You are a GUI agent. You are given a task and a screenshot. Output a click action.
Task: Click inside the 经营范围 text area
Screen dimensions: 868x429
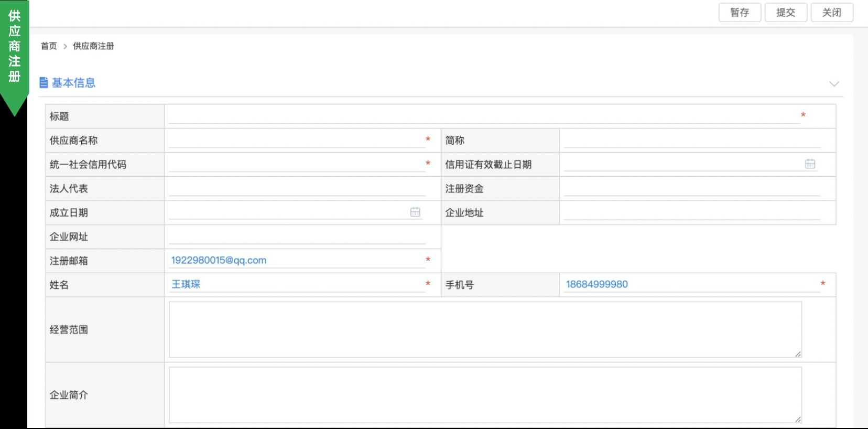pyautogui.click(x=485, y=329)
